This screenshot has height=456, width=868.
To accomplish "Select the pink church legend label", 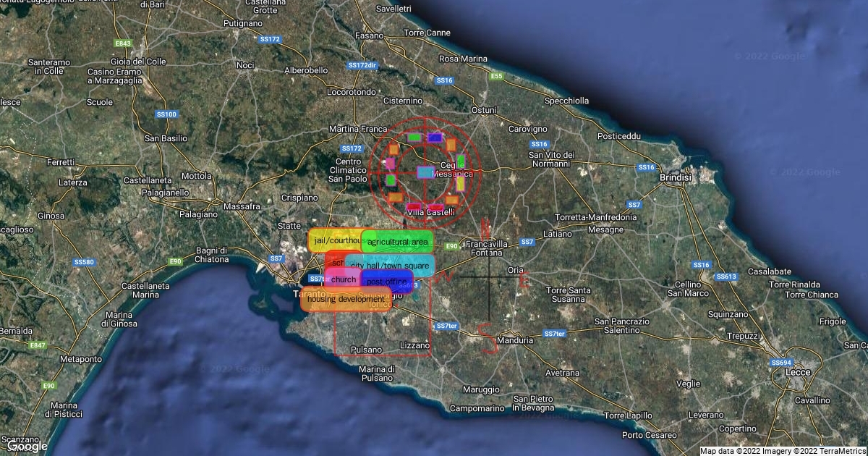I will pyautogui.click(x=343, y=280).
